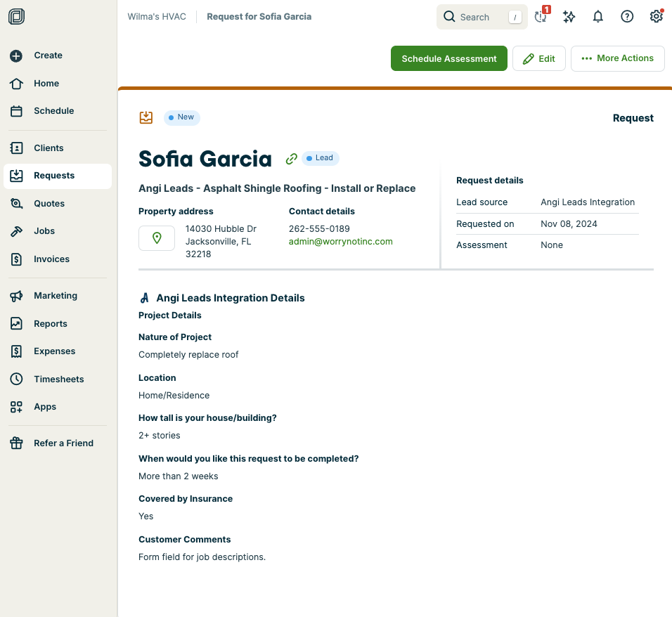Navigate to Schedule in sidebar
The height and width of the screenshot is (617, 672).
(x=53, y=111)
